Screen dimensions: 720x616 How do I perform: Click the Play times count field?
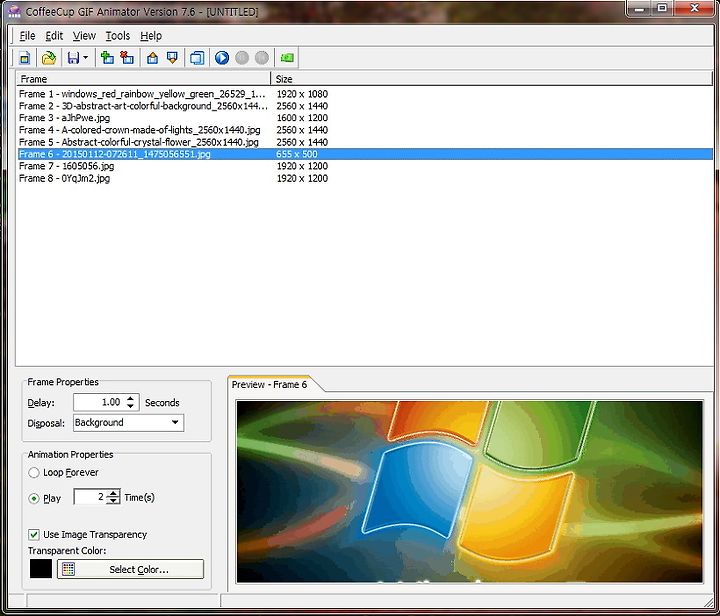[90, 497]
